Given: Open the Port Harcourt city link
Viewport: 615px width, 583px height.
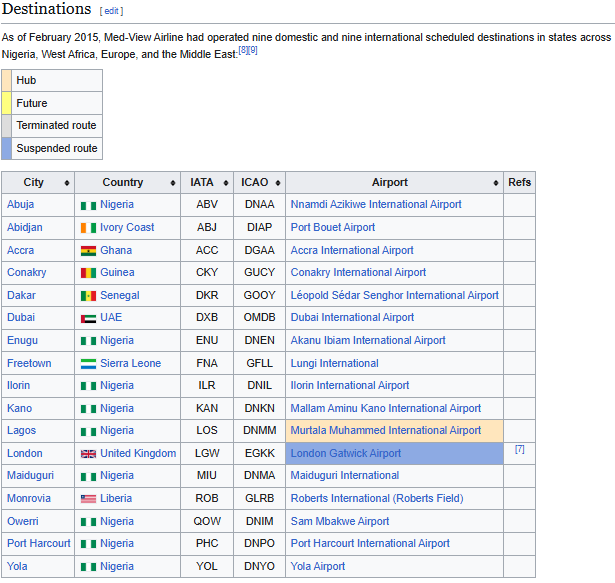Looking at the screenshot, I should pos(39,543).
